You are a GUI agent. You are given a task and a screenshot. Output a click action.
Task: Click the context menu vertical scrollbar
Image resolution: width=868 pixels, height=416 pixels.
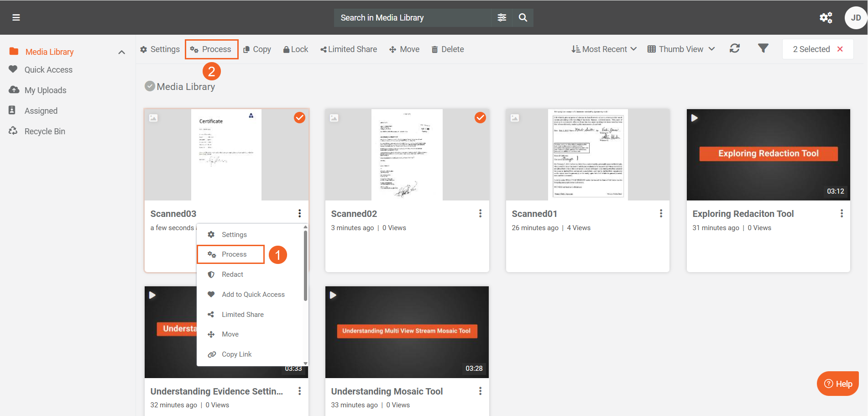(305, 265)
